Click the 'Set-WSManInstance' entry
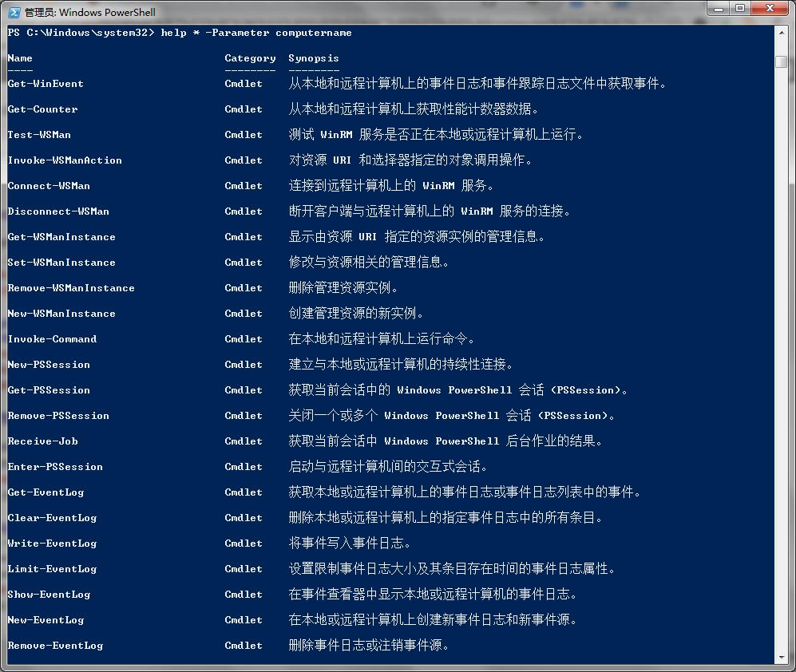The image size is (796, 672). click(x=61, y=263)
